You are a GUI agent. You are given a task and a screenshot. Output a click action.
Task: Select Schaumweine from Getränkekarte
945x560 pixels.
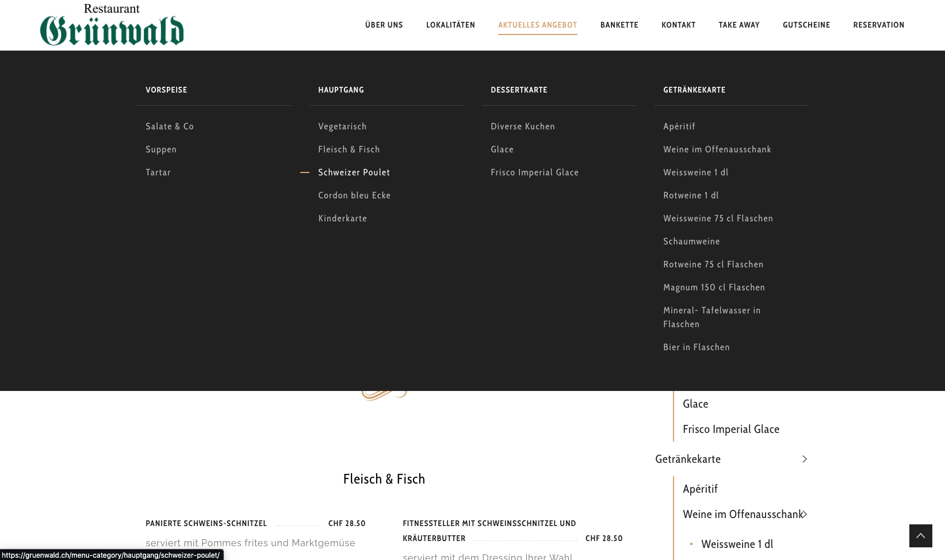(x=691, y=241)
